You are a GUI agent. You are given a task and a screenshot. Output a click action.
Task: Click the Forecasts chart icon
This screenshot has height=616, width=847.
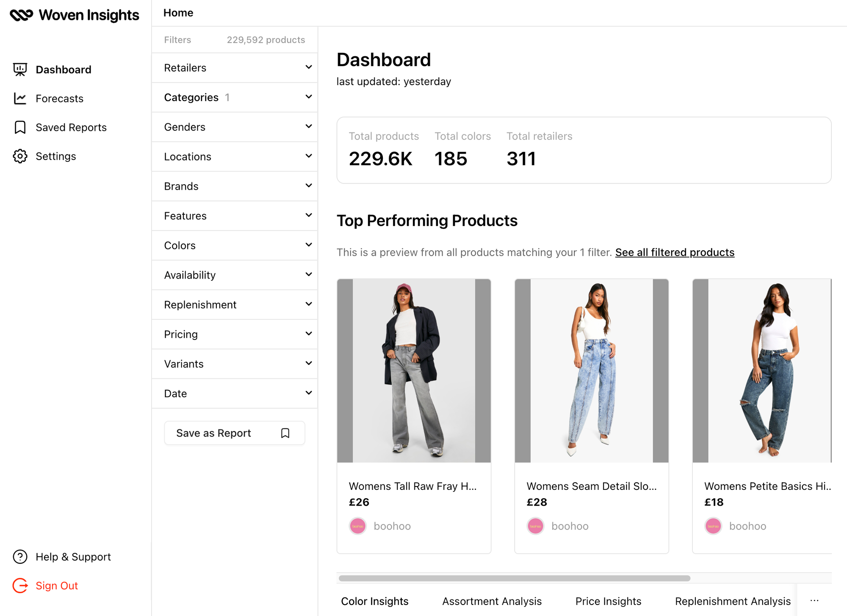pos(20,99)
